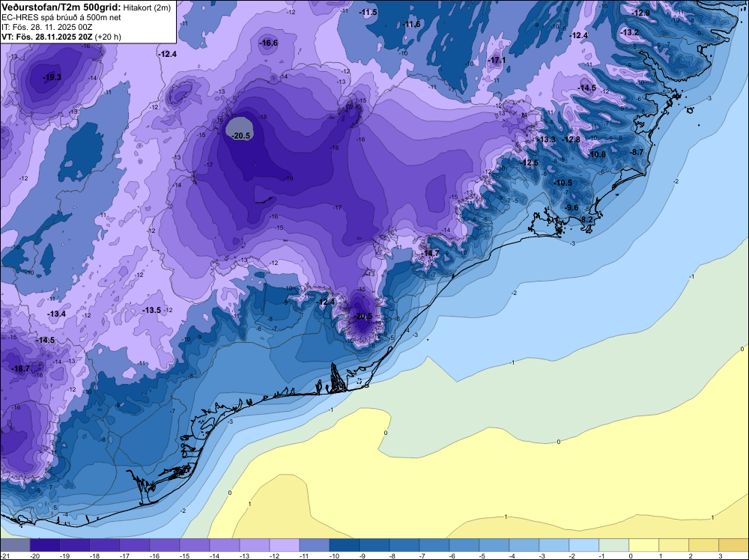The image size is (749, 560).
Task: Click the -10.5 temperature label
Action: (562, 183)
